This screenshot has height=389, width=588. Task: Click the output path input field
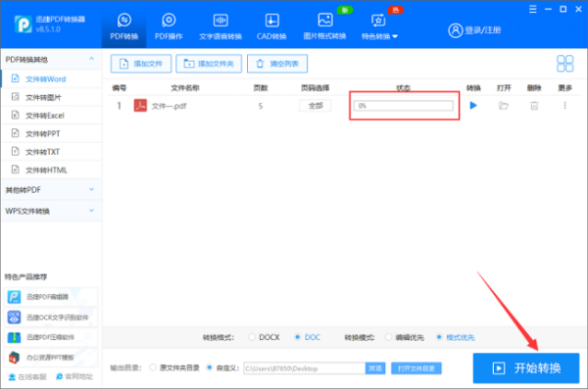[304, 368]
